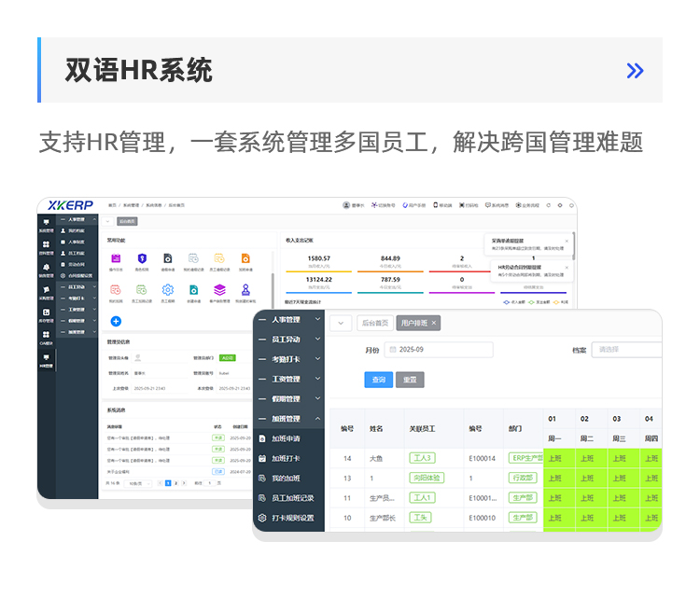This screenshot has height=597, width=700.
Task: Click the 员工加班记录 sidebar icon
Action: 262,497
